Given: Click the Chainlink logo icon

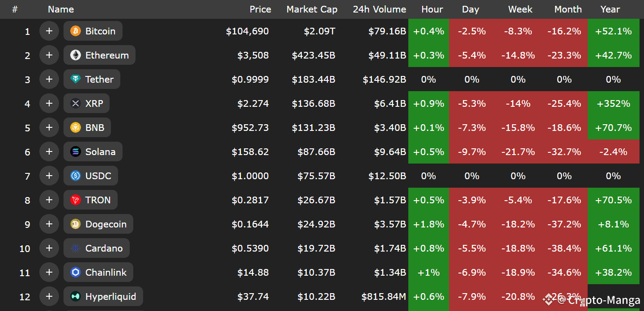Looking at the screenshot, I should click(x=76, y=272).
